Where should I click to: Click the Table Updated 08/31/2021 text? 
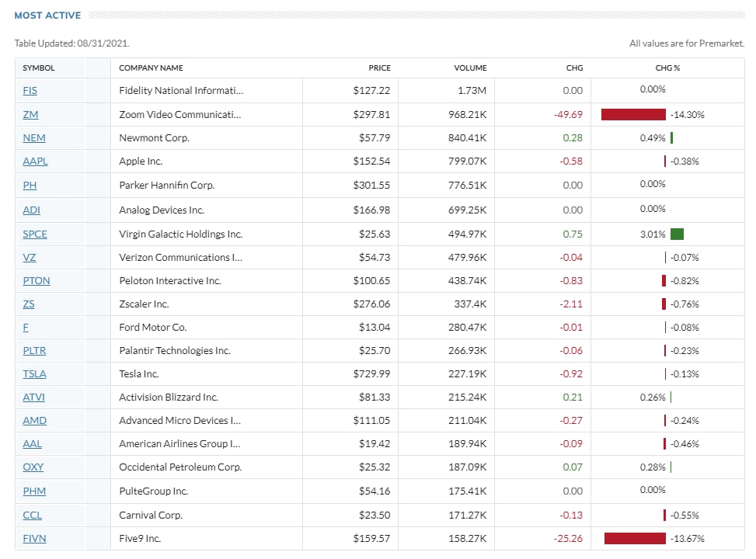pyautogui.click(x=71, y=43)
